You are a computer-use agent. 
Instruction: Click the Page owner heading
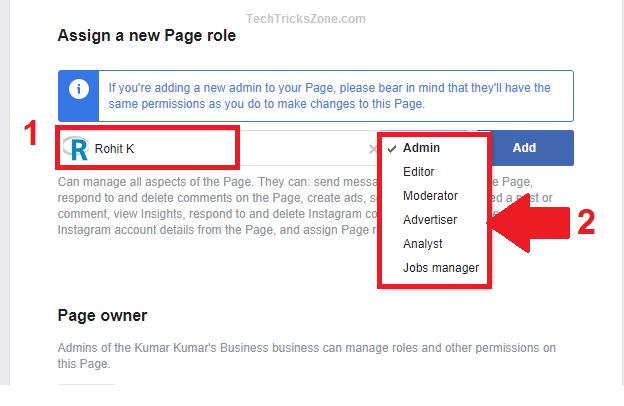coord(102,316)
